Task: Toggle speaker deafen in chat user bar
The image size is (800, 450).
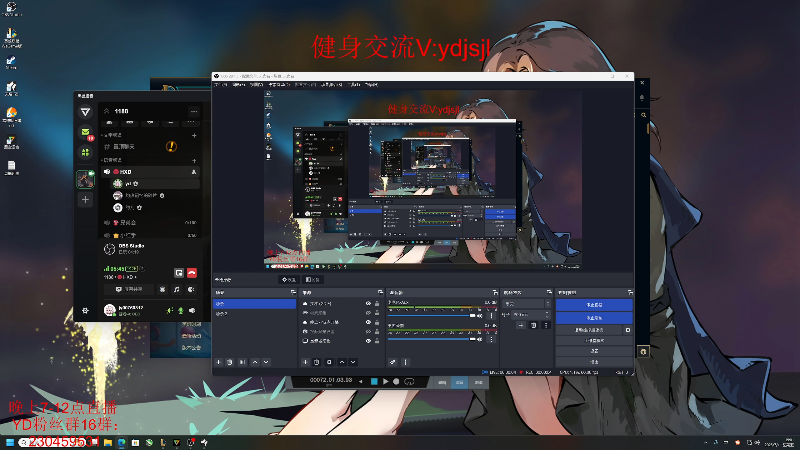Action: pyautogui.click(x=192, y=310)
